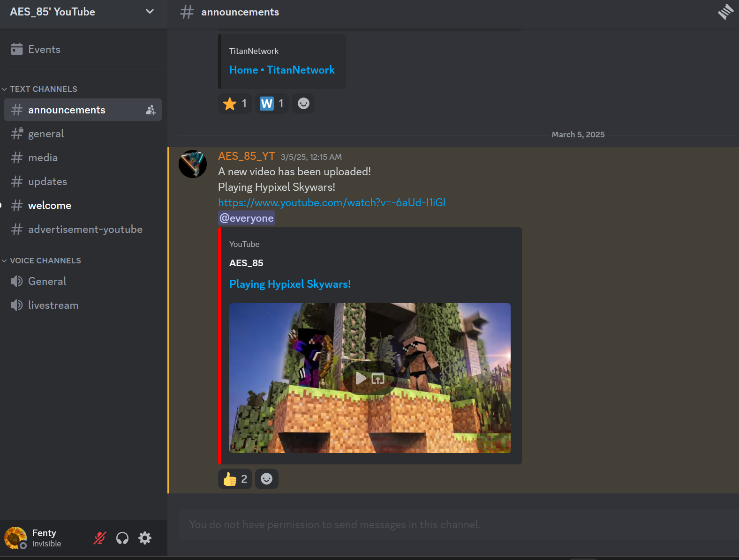Open the Events section

[x=83, y=49]
